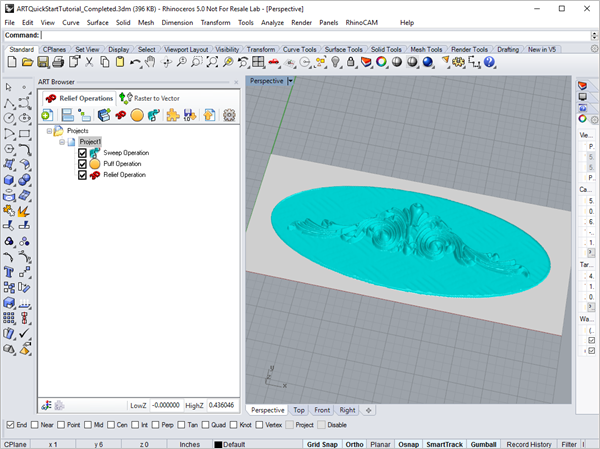Viewport: 600px width, 449px height.
Task: Click the Paste clipboard icon
Action: [120, 62]
